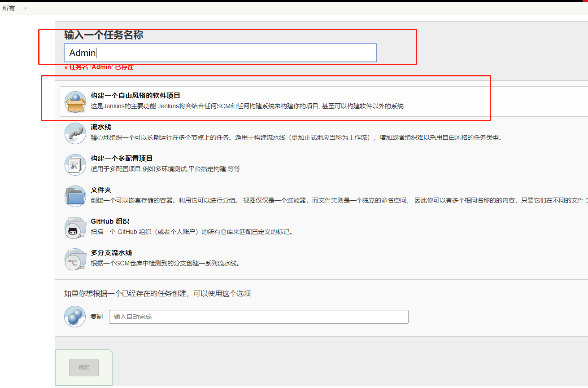The image size is (588, 388).
Task: Click the freestyle project box icon
Action: pos(75,102)
